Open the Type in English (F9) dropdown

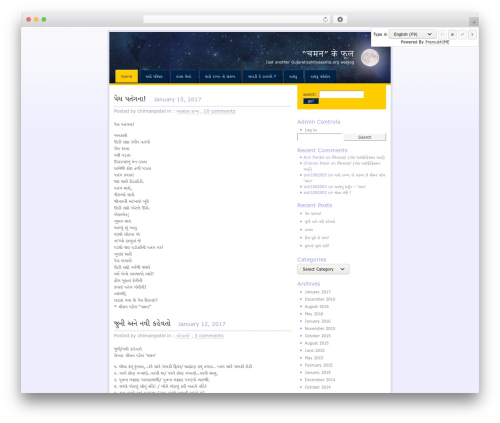click(x=412, y=34)
